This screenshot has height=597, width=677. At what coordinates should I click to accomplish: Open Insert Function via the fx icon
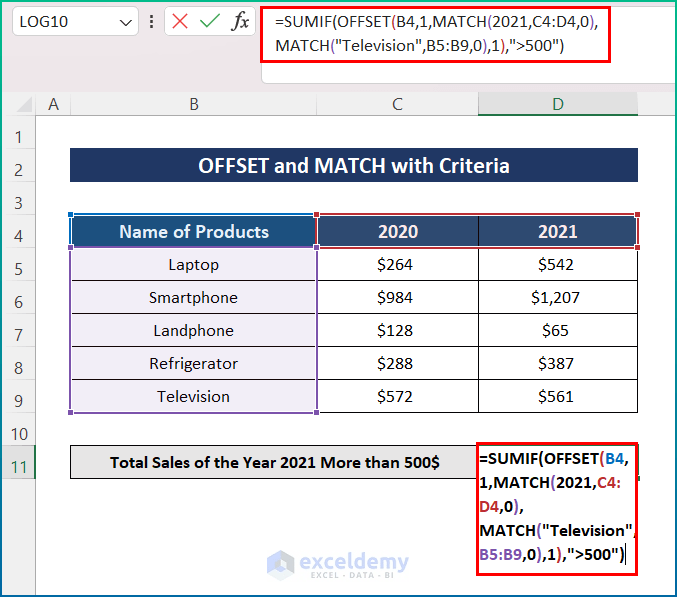tap(240, 21)
